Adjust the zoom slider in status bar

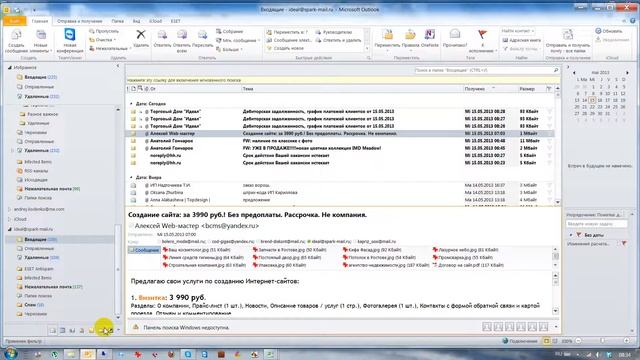pos(602,341)
